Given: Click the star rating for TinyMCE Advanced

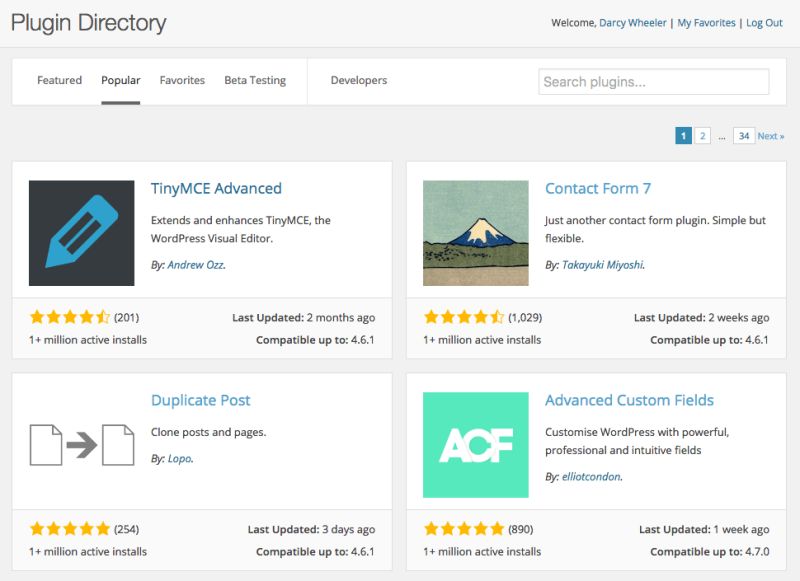Looking at the screenshot, I should point(65,317).
